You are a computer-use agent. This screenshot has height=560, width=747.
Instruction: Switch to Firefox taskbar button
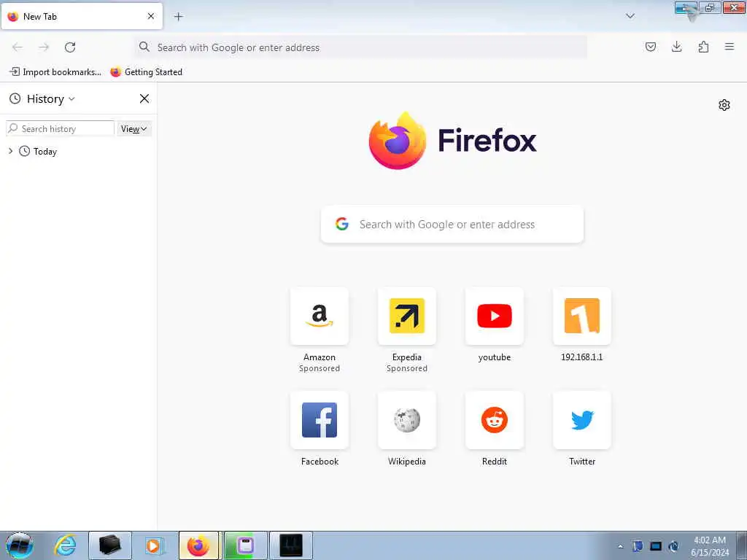[x=198, y=545]
